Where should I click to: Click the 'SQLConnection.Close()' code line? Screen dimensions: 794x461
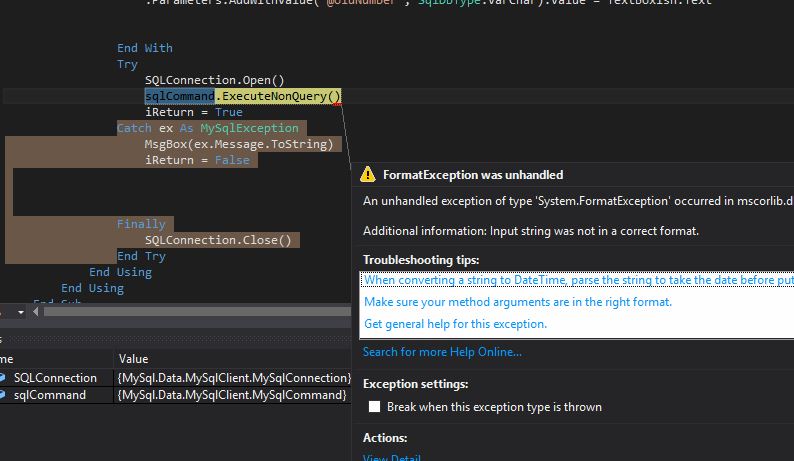pos(218,240)
